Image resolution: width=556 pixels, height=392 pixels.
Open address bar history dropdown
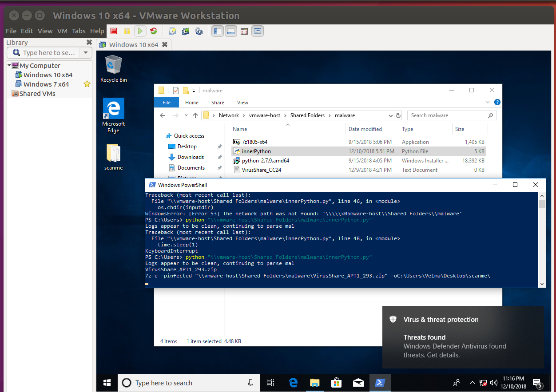click(x=390, y=115)
